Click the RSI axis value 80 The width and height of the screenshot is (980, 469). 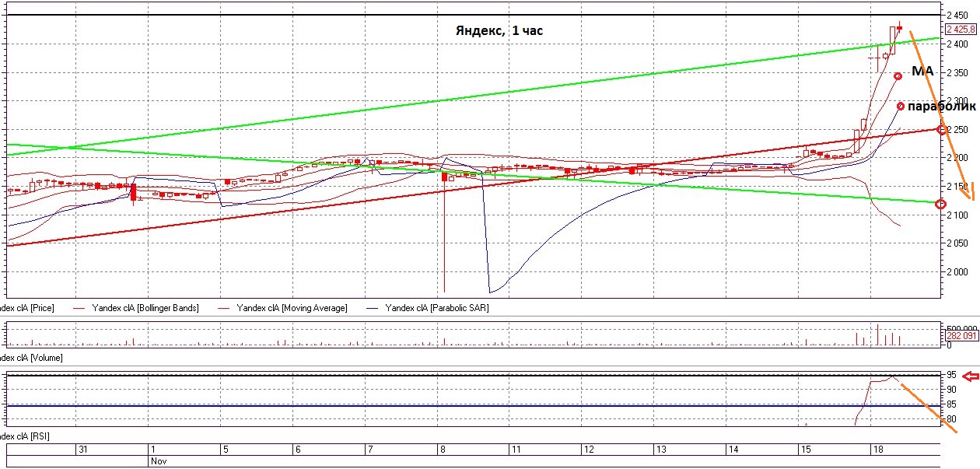pyautogui.click(x=951, y=419)
